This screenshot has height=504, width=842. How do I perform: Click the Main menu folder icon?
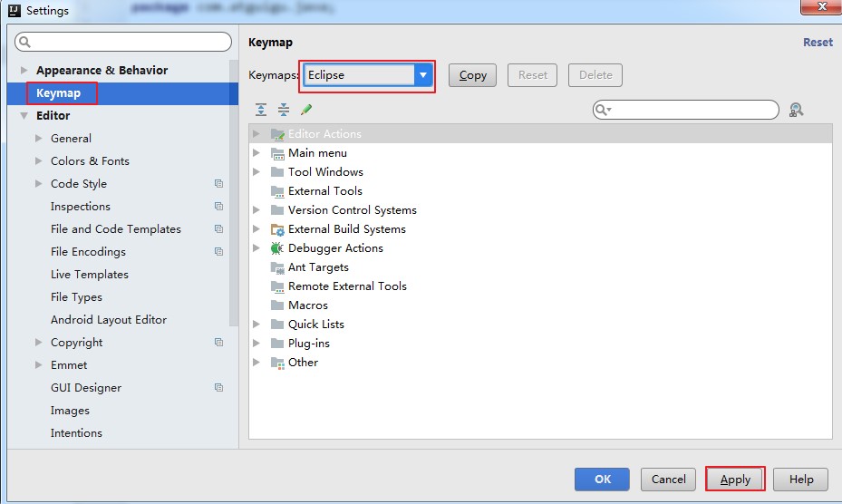pyautogui.click(x=277, y=153)
